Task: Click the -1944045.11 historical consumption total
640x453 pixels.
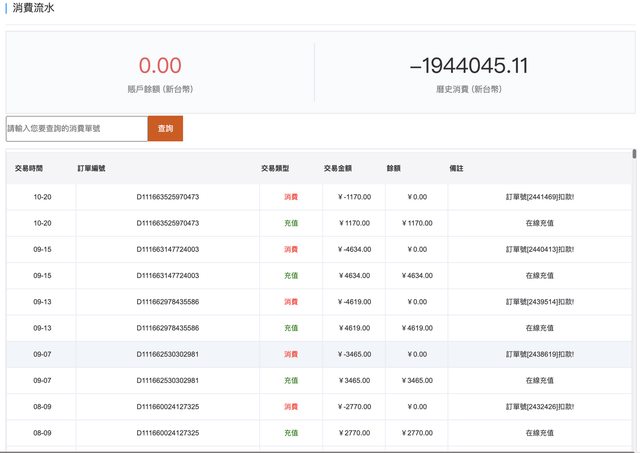Action: [x=469, y=66]
